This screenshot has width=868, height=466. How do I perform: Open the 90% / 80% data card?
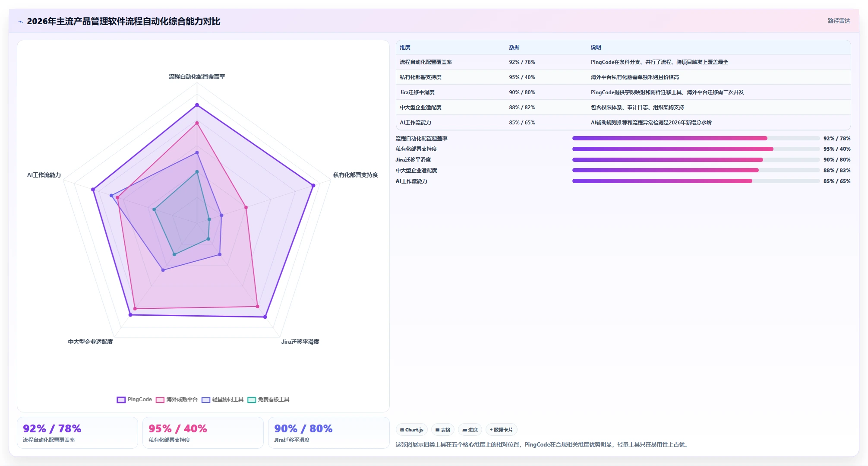pyautogui.click(x=328, y=433)
